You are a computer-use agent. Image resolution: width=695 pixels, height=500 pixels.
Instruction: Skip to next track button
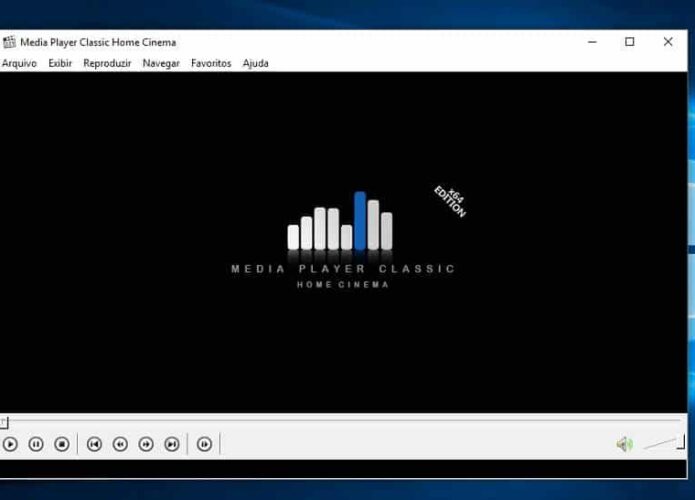coord(172,444)
